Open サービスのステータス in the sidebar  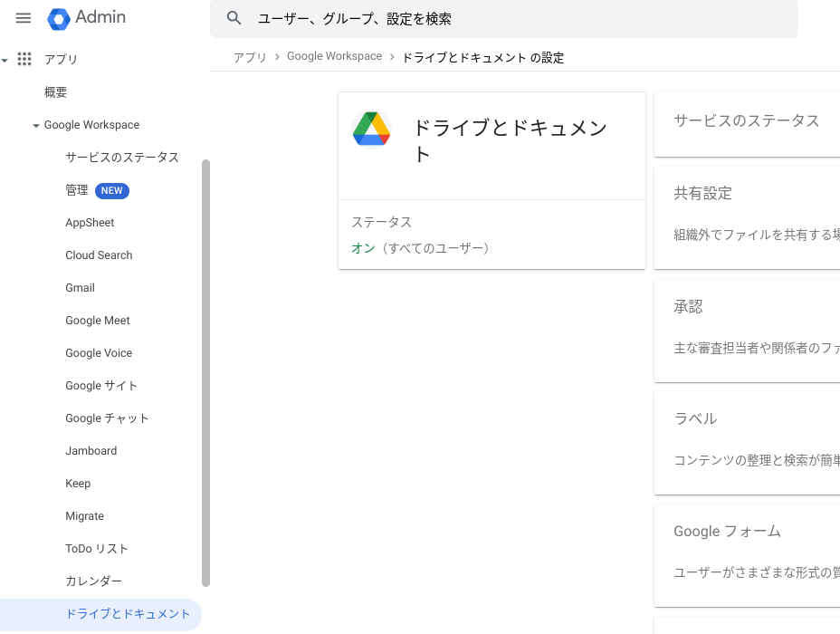[x=122, y=158]
